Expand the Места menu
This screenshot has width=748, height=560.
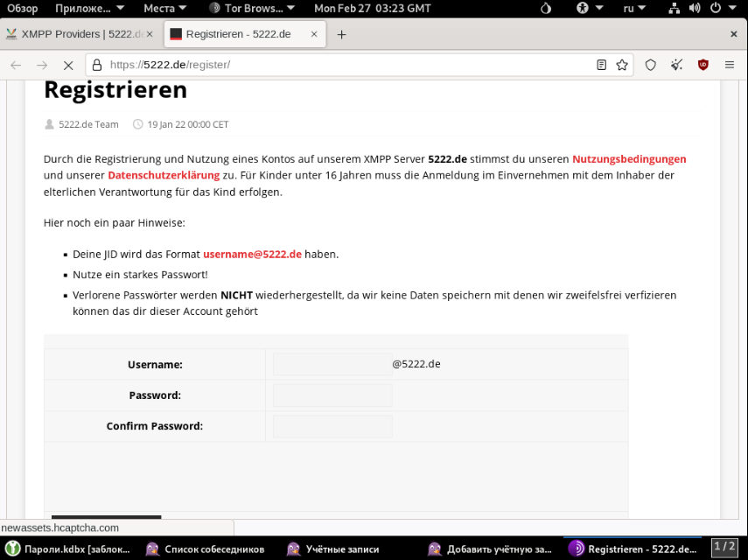pos(164,8)
